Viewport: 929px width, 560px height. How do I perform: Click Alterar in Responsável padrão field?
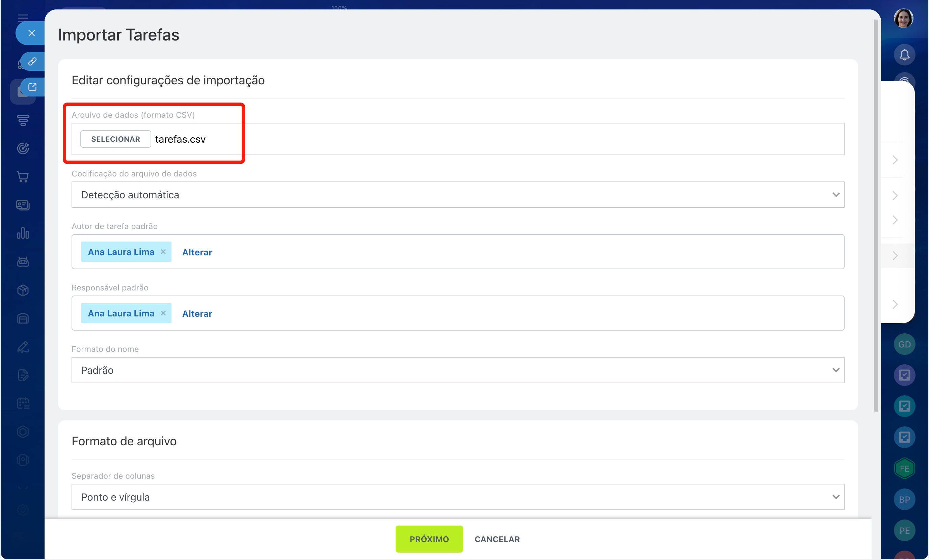tap(197, 313)
